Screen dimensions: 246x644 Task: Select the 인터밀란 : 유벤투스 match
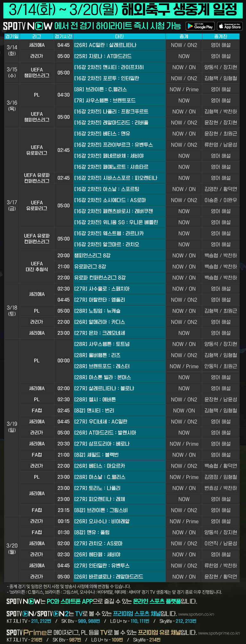click(x=119, y=566)
